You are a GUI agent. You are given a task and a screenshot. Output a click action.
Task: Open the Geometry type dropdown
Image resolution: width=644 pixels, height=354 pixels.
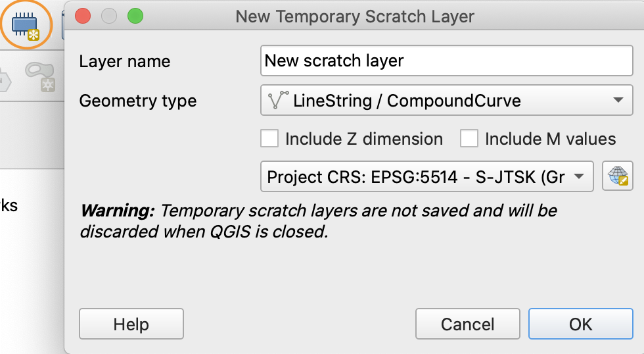pos(446,101)
